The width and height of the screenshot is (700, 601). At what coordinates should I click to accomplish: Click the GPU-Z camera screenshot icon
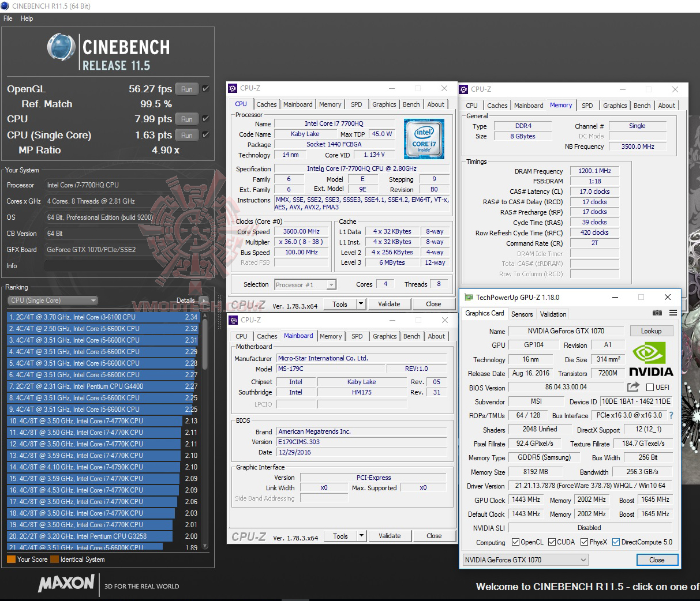(x=657, y=313)
